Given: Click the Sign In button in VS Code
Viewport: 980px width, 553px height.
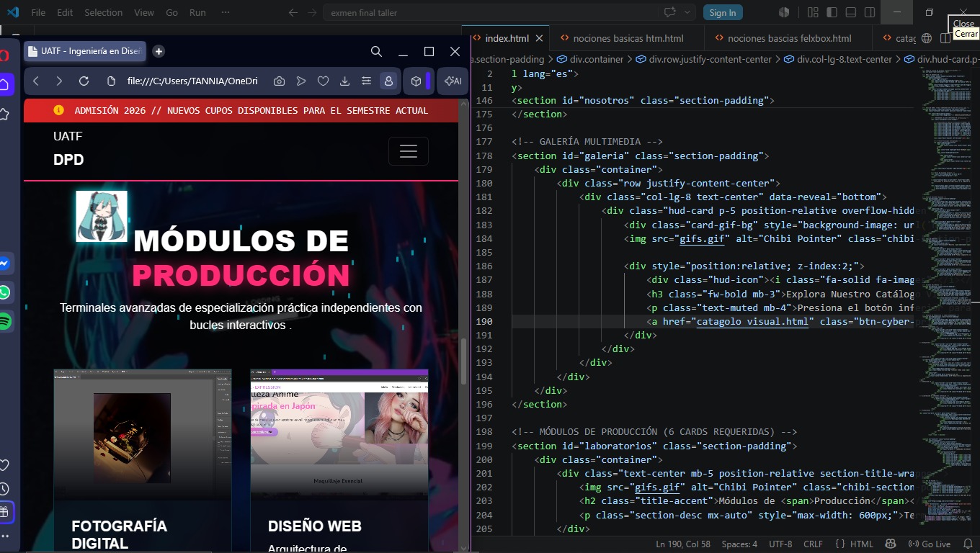Looking at the screenshot, I should click(723, 12).
